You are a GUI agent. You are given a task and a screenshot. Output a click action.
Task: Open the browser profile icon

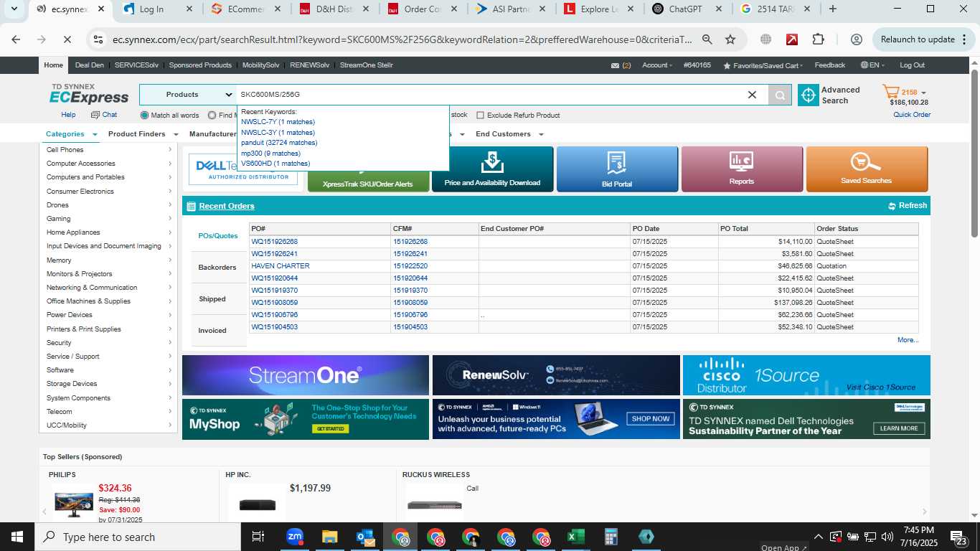tap(856, 39)
